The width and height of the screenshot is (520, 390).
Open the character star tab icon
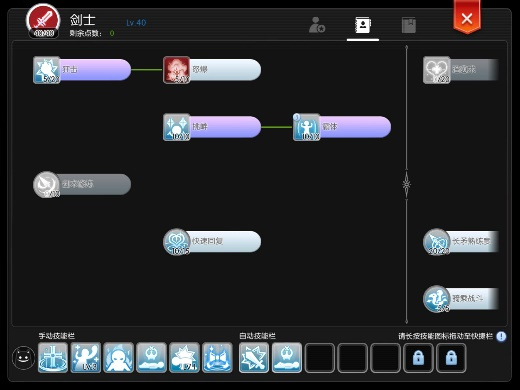(317, 25)
